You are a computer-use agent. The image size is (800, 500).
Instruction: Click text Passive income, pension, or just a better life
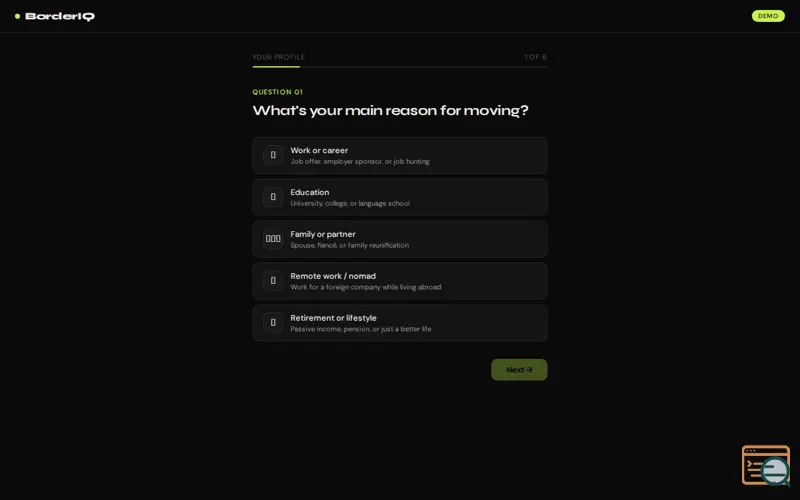361,329
